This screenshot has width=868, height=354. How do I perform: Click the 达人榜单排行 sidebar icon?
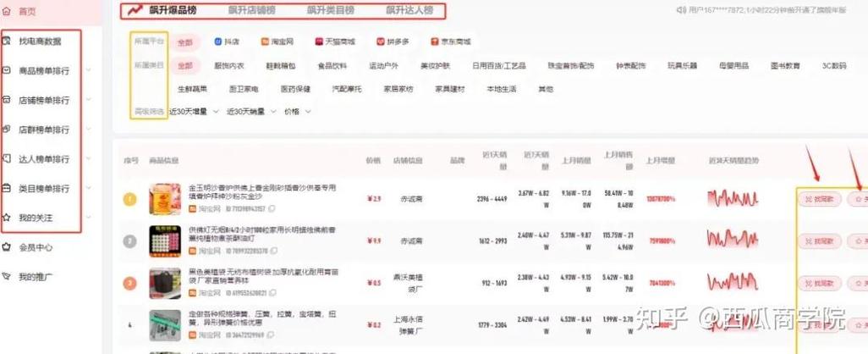pos(6,159)
